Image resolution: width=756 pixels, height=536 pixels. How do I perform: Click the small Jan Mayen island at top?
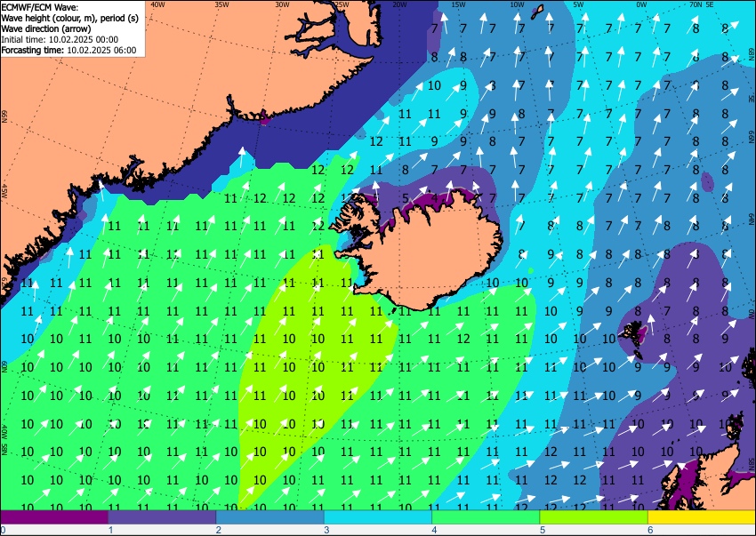click(537, 12)
